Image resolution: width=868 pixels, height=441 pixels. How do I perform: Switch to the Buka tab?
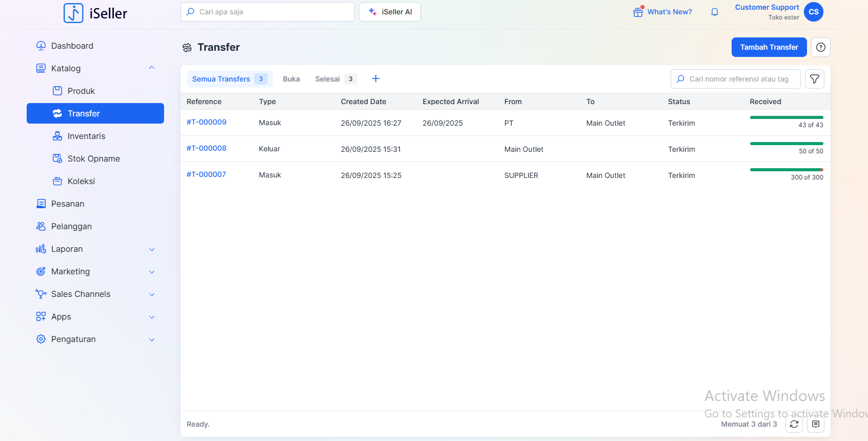[x=291, y=79]
